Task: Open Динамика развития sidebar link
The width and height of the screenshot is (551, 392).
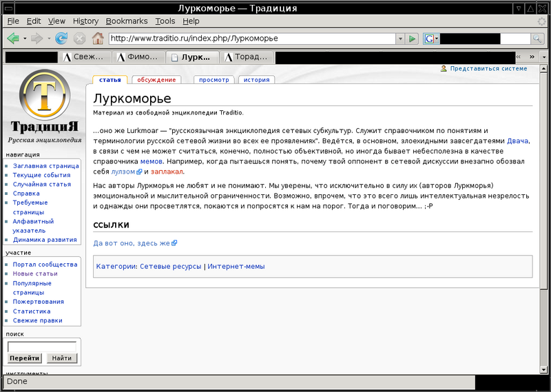Action: click(45, 240)
